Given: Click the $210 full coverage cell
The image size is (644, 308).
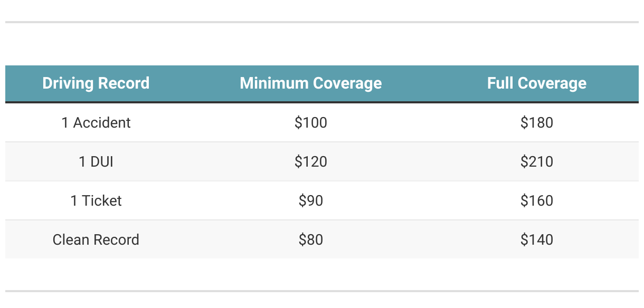Looking at the screenshot, I should [x=537, y=162].
